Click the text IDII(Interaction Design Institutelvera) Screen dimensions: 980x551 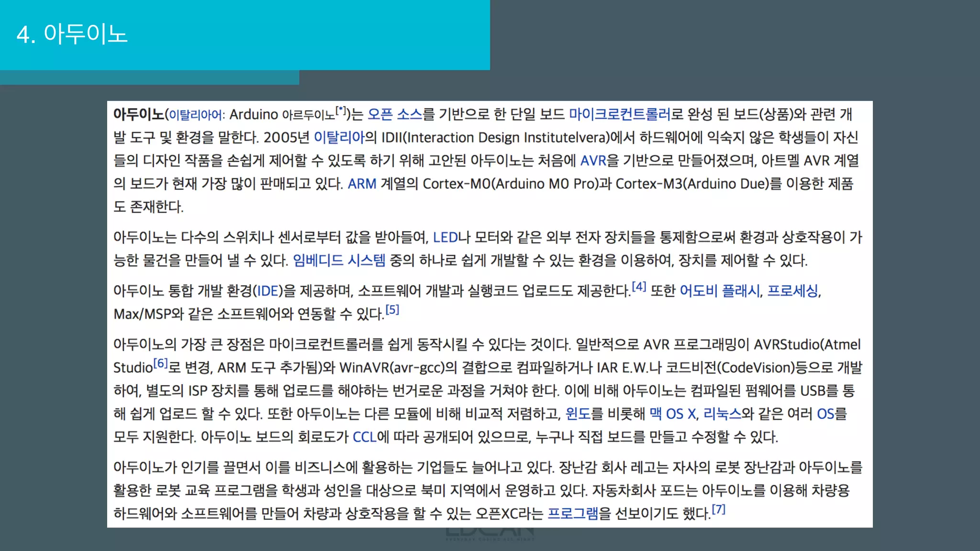pos(495,138)
